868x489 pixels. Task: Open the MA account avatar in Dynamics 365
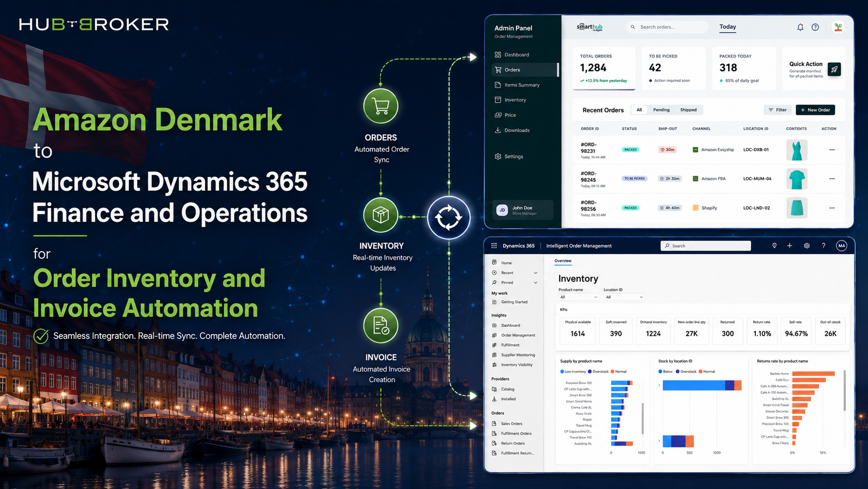(842, 246)
